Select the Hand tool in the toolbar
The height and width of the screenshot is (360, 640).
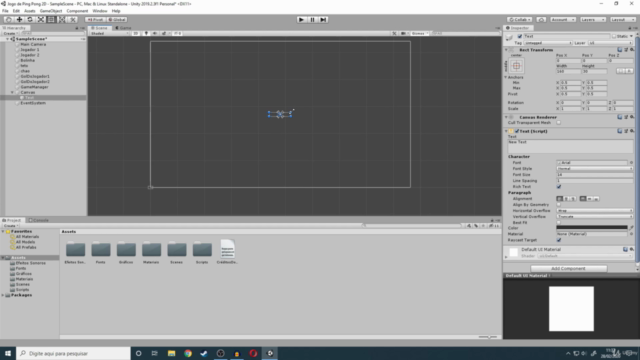[x=8, y=20]
